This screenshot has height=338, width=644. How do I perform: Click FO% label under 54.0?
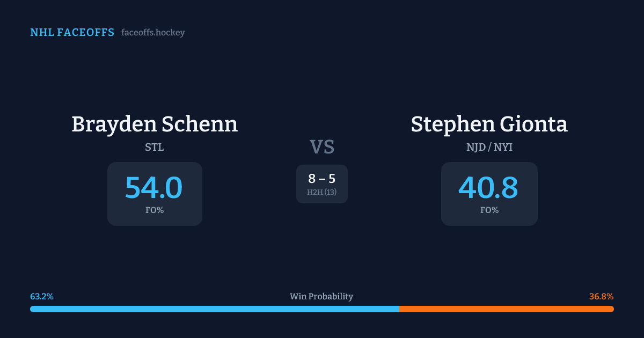tap(155, 210)
